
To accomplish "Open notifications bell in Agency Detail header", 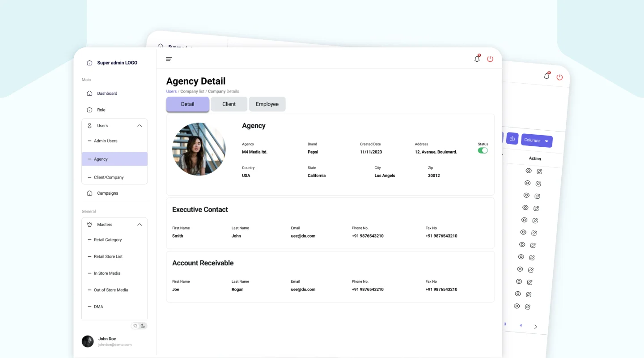I will tap(477, 59).
